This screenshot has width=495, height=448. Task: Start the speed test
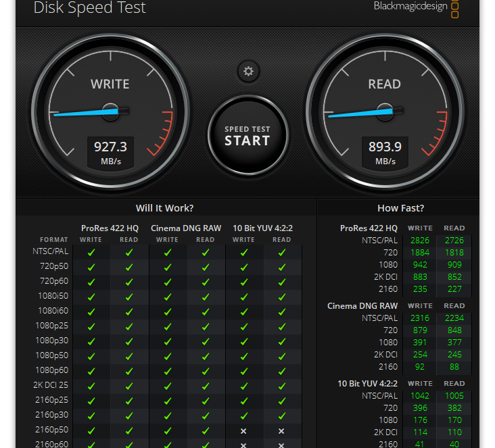(x=248, y=136)
